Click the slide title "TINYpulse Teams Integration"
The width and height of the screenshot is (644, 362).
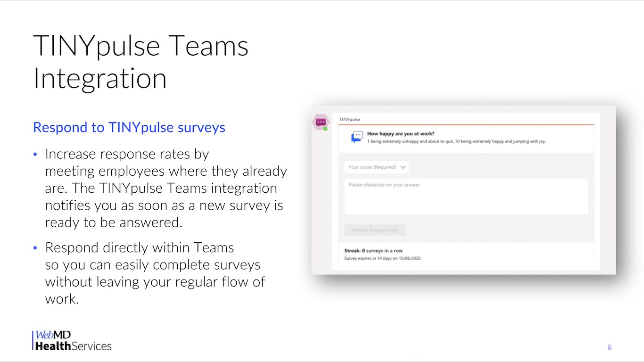click(140, 62)
